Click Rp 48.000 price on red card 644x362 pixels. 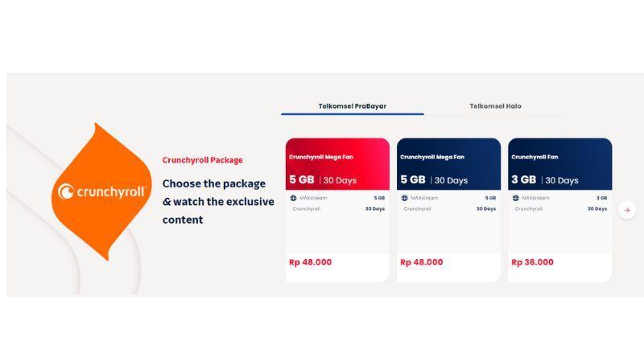[x=310, y=262]
